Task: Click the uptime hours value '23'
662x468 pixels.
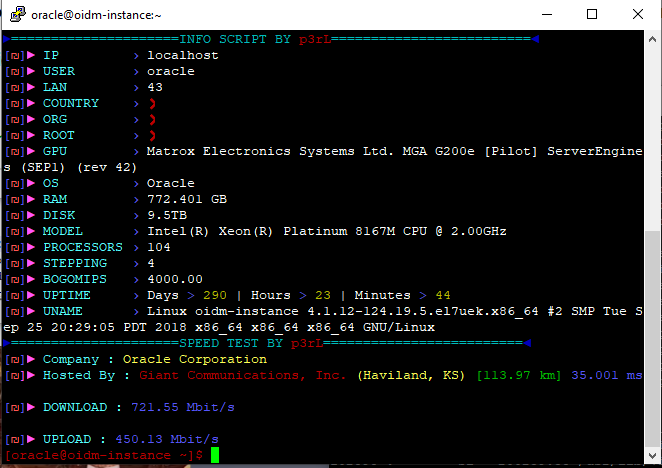Action: [323, 295]
